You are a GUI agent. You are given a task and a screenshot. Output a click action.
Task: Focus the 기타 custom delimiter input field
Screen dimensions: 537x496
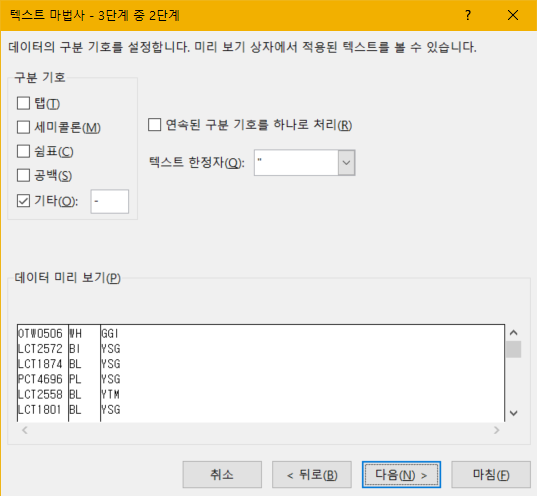(x=110, y=201)
